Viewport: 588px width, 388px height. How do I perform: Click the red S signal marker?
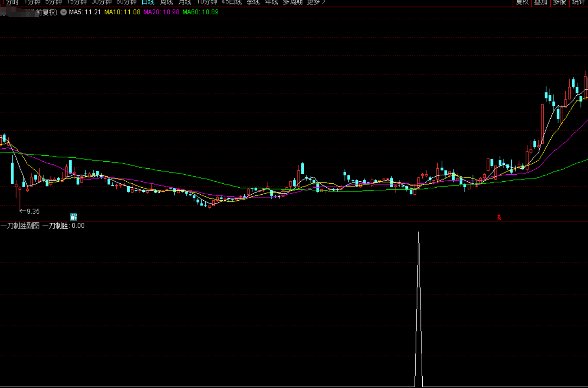point(499,217)
